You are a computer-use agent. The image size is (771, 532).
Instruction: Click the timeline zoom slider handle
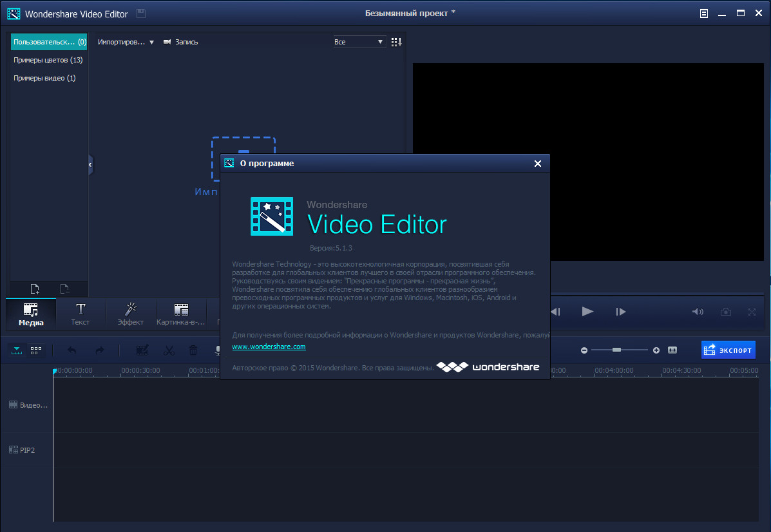click(616, 350)
